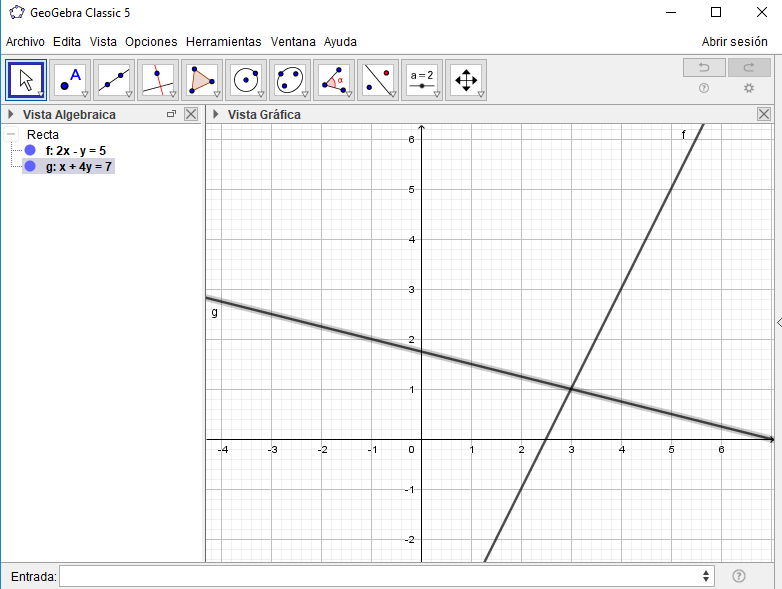Expand Vista Gráfica style bar triangle
This screenshot has width=782, height=589.
(216, 114)
